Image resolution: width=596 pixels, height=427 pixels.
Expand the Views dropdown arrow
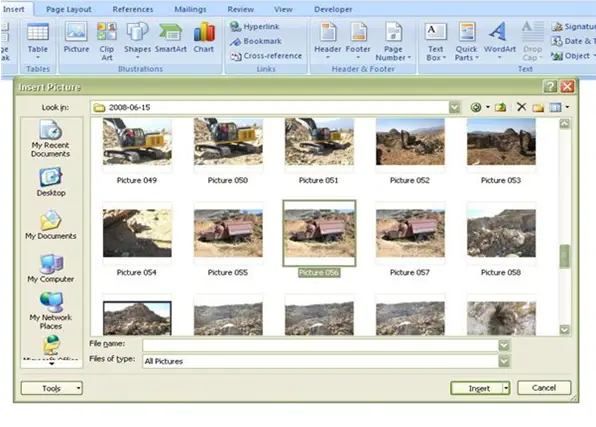coord(567,108)
